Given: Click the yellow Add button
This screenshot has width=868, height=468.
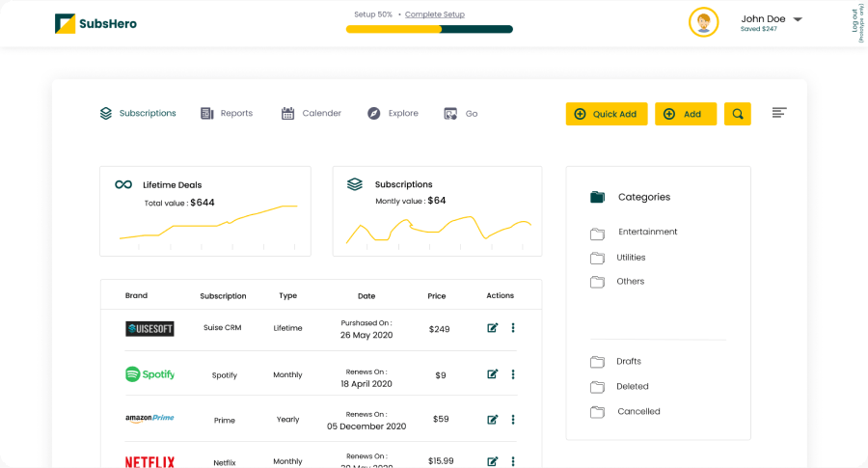Looking at the screenshot, I should (x=686, y=114).
